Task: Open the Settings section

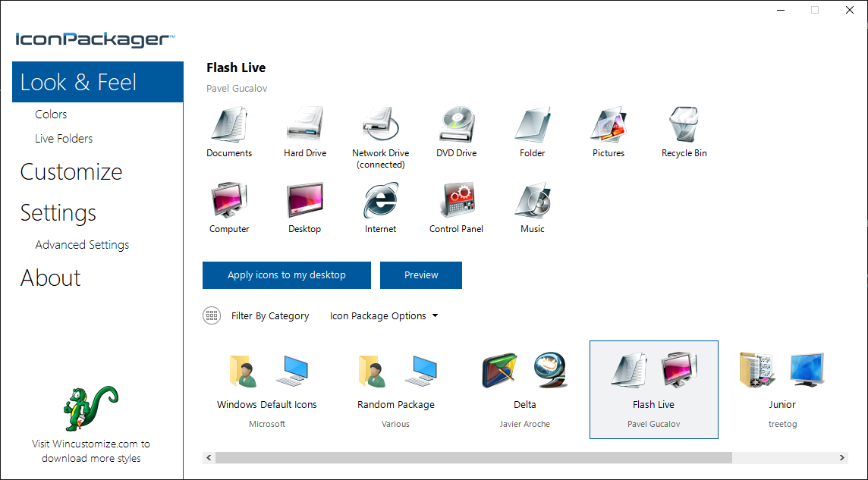Action: pyautogui.click(x=58, y=213)
